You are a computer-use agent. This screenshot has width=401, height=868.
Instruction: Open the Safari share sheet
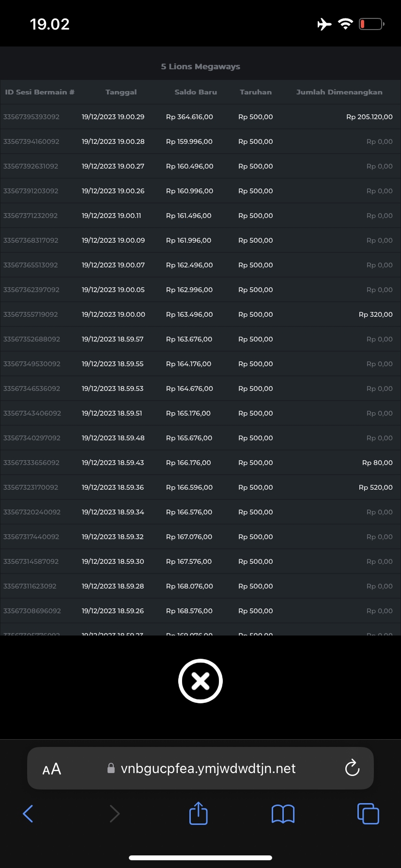tap(198, 813)
